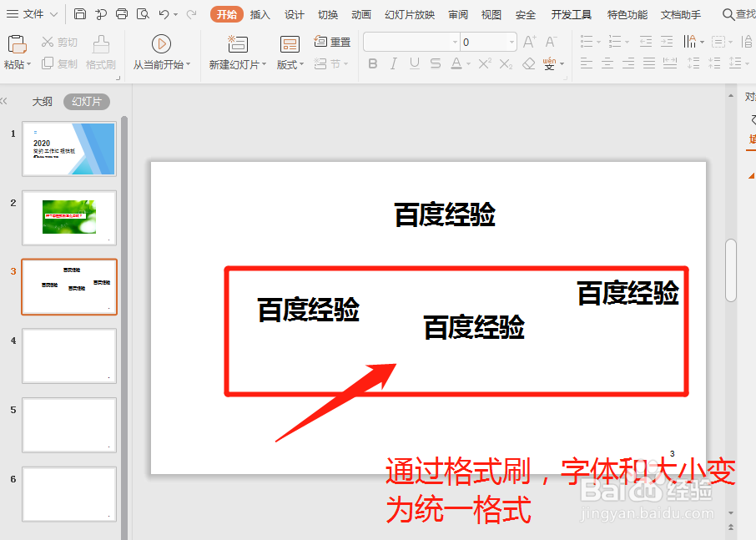Click the Print icon
Viewport: 756px width, 540px height.
pyautogui.click(x=122, y=14)
